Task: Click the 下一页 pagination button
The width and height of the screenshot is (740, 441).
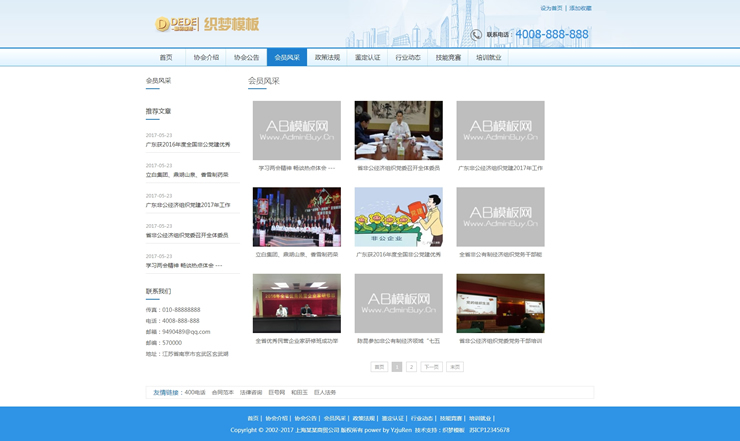Action: 431,367
